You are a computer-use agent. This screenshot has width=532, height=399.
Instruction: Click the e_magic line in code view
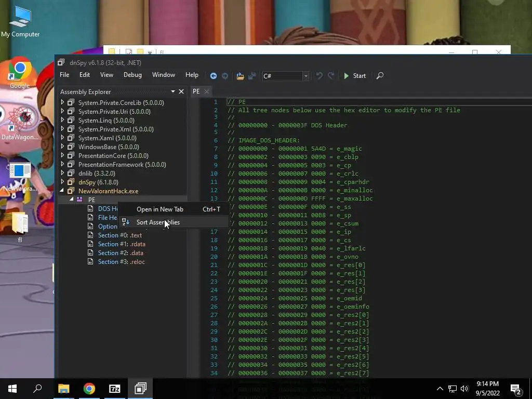(295, 149)
